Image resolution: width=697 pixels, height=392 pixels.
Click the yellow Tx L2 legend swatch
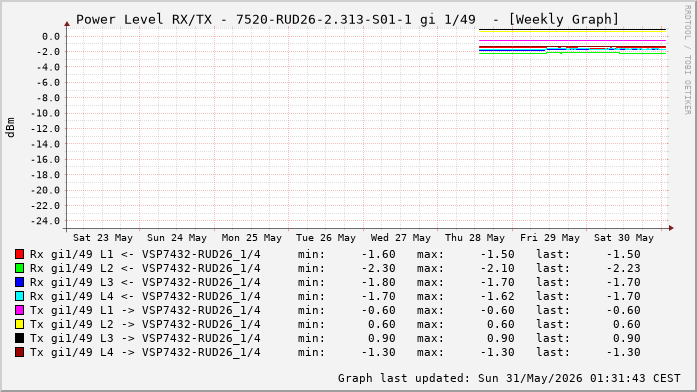[x=20, y=324]
